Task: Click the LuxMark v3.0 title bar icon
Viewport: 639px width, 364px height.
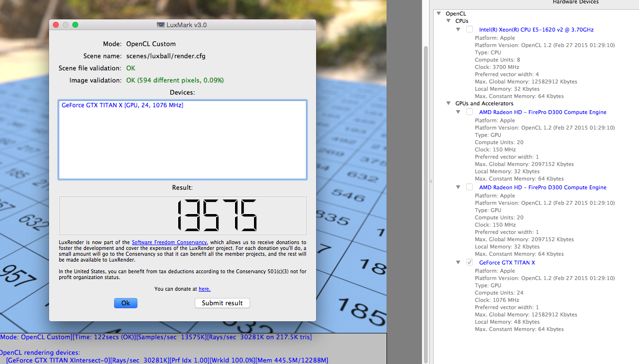Action: (161, 25)
